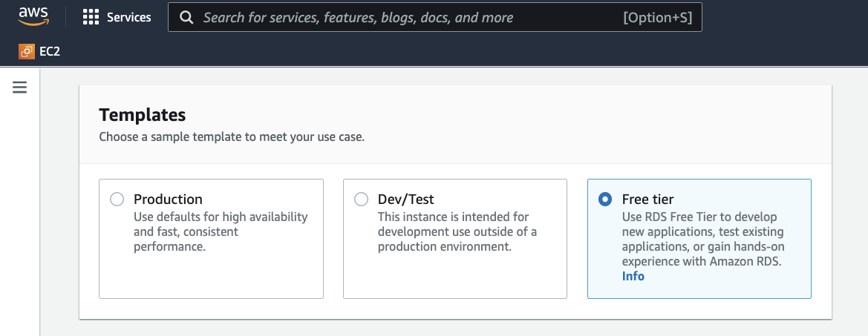The height and width of the screenshot is (336, 868).
Task: Click the Option+S shortcut hint
Action: click(x=657, y=17)
